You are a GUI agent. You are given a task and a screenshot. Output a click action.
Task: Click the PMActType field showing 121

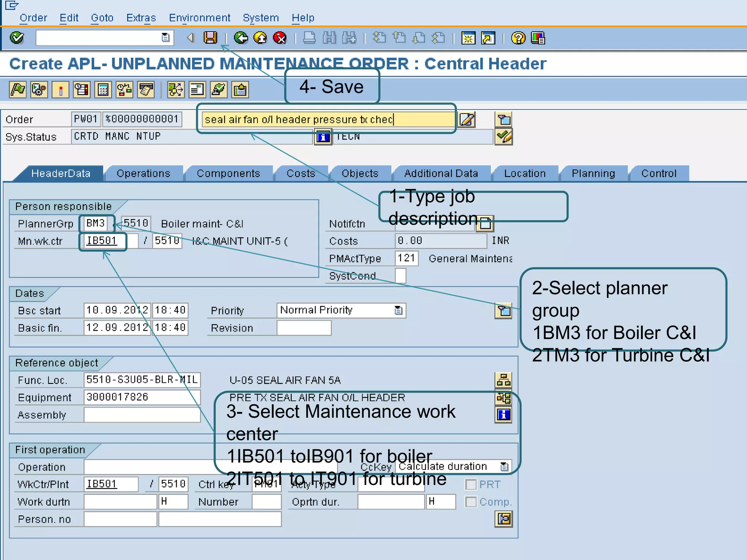[x=406, y=258]
